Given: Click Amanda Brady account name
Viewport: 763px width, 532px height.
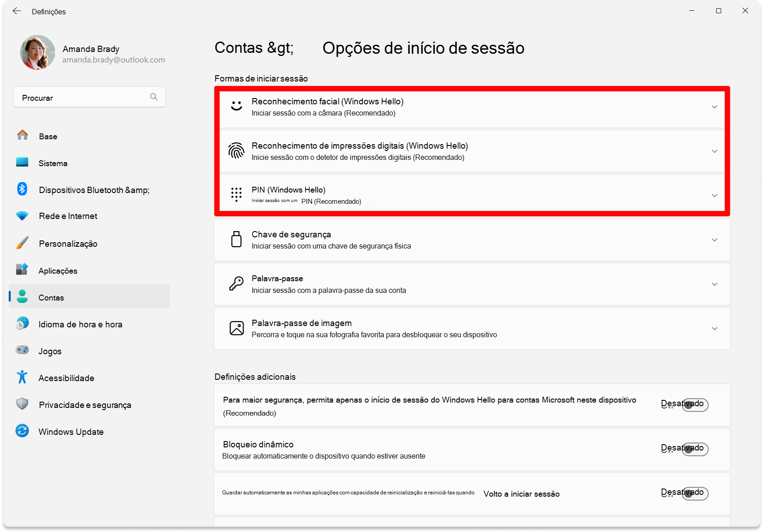Looking at the screenshot, I should coord(91,49).
